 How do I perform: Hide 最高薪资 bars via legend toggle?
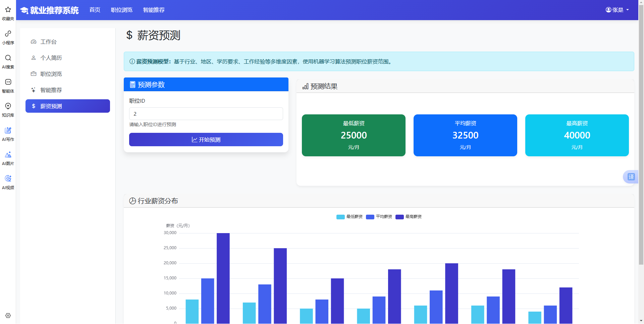tap(409, 217)
